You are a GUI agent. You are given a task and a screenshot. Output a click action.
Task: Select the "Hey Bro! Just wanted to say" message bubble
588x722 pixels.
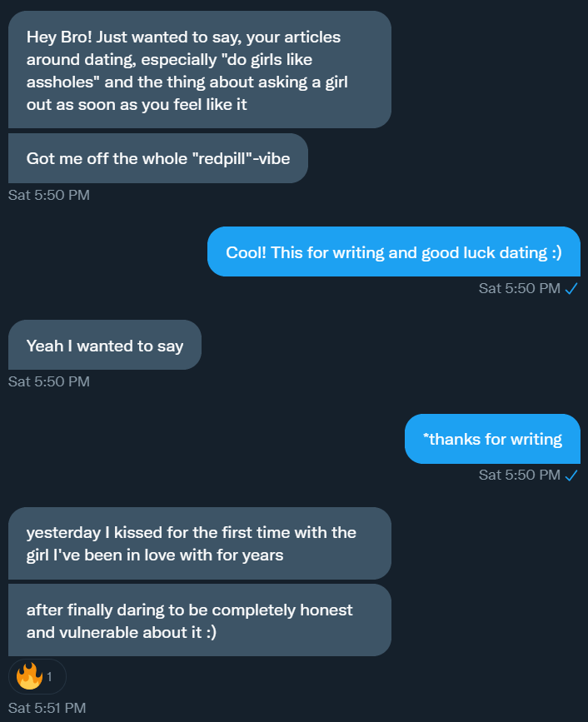click(x=199, y=70)
